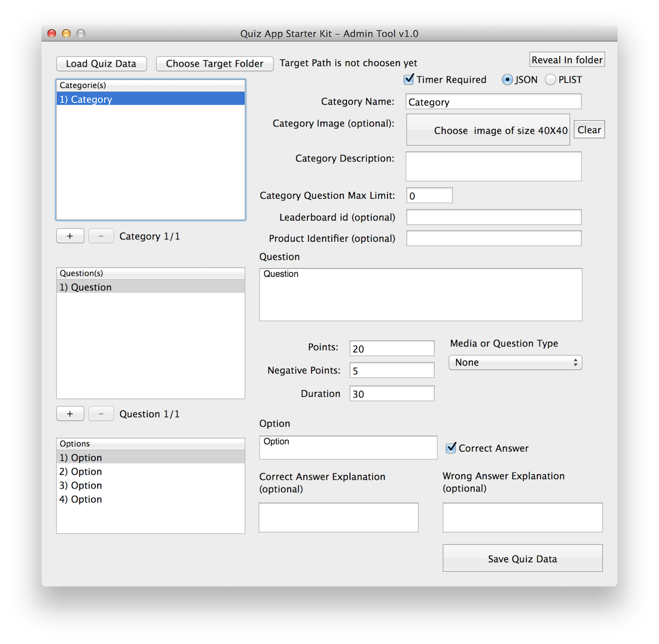Image resolution: width=659 pixels, height=644 pixels.
Task: Add a new question with plus button
Action: click(x=70, y=414)
